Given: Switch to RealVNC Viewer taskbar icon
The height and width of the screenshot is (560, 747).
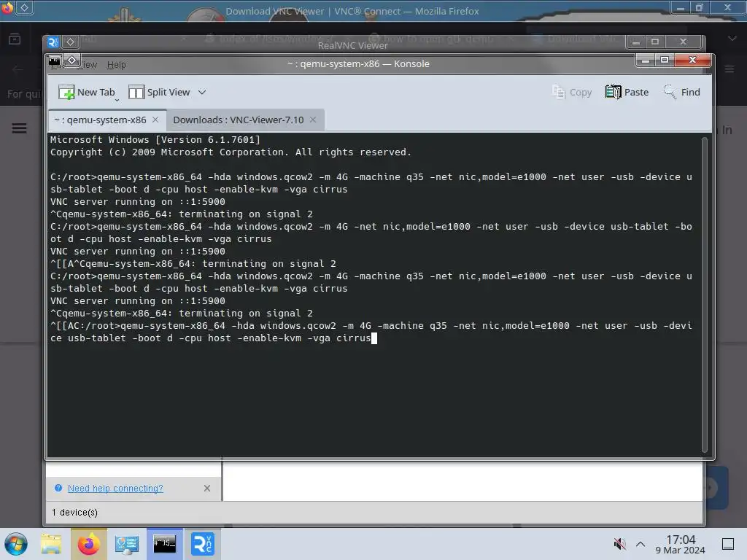Looking at the screenshot, I should 203,544.
